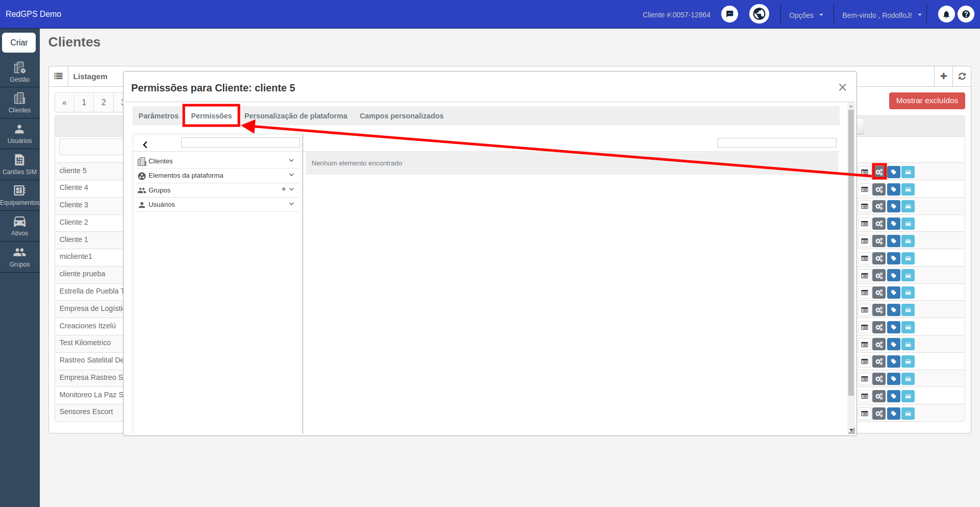Close the Permissões para Cliente dialog
980x507 pixels.
coord(842,87)
